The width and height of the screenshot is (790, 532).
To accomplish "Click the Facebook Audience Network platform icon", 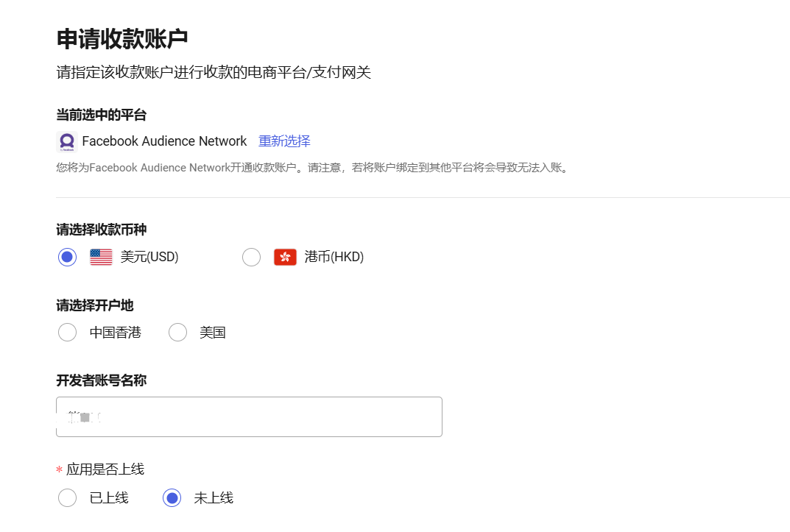I will click(67, 141).
